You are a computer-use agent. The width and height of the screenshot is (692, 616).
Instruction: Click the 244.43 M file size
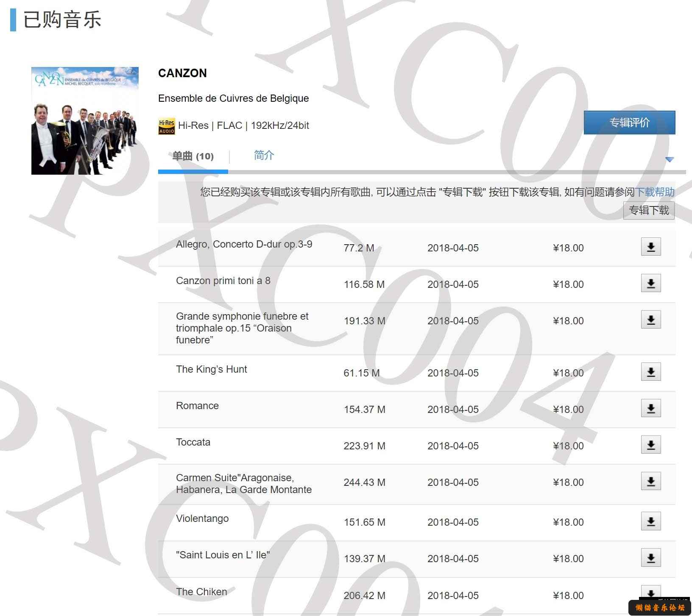364,482
